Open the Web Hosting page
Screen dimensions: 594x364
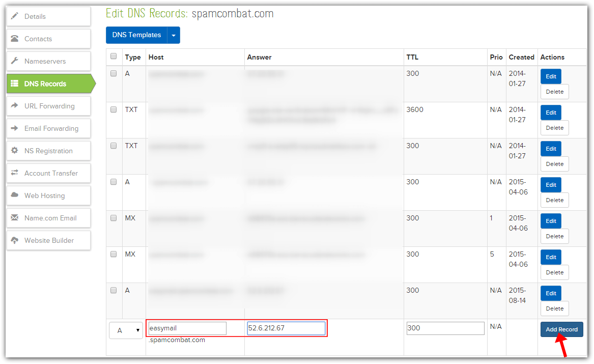point(48,195)
